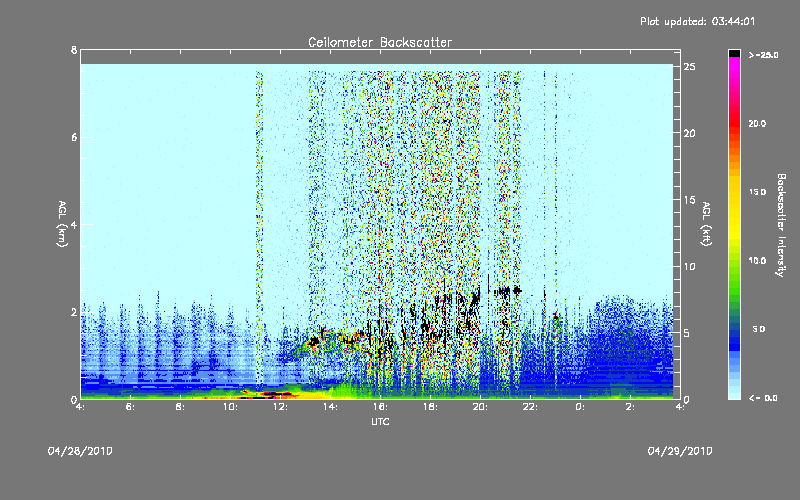Click the 04/28/2010 start date label
800x500 pixels.
click(x=80, y=451)
